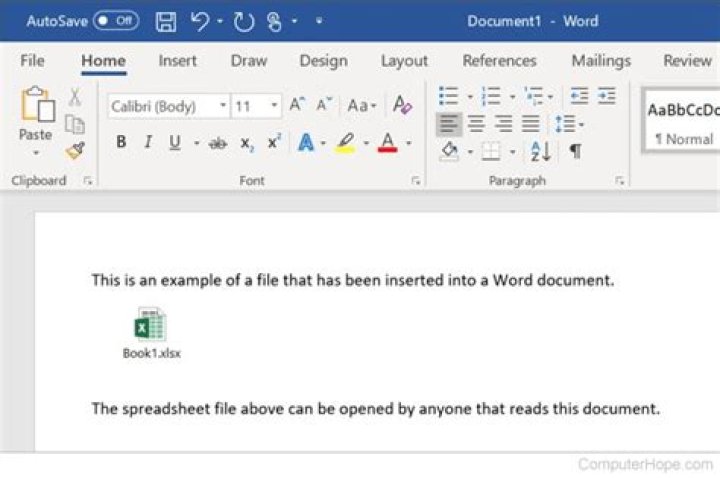Increase font size with grow icon

point(296,105)
